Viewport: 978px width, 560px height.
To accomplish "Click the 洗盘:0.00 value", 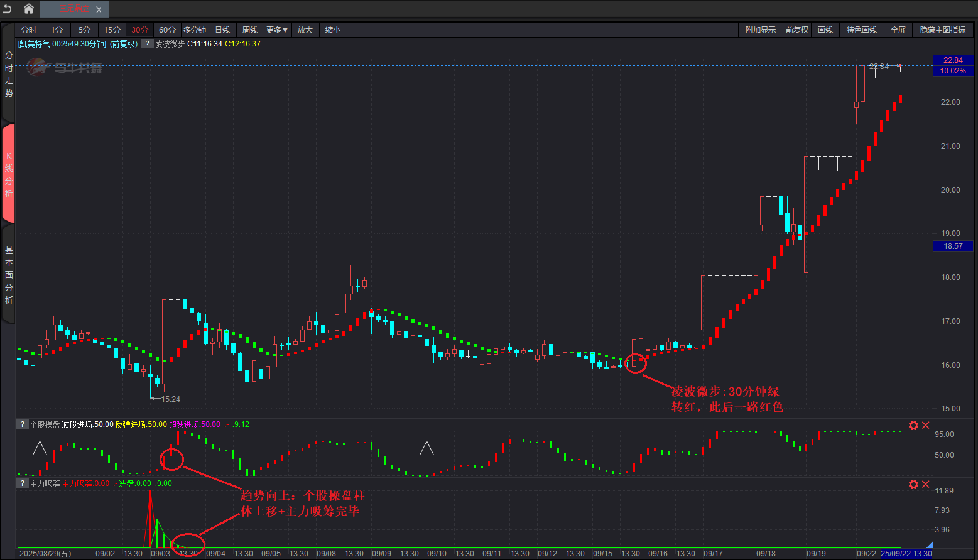I will coord(135,483).
